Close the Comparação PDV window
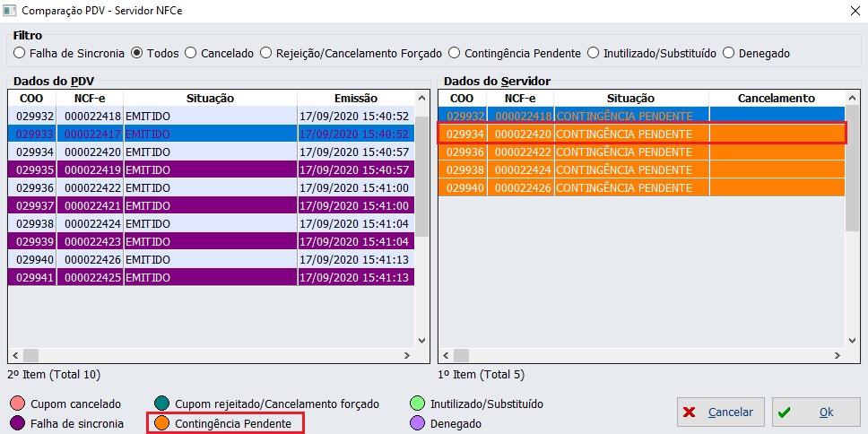This screenshot has height=434, width=868. (852, 10)
